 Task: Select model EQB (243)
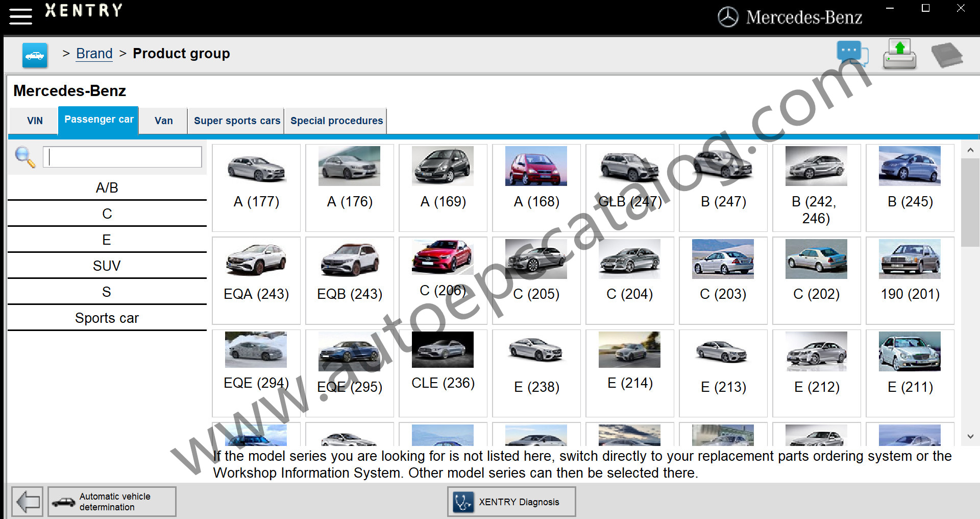click(350, 280)
